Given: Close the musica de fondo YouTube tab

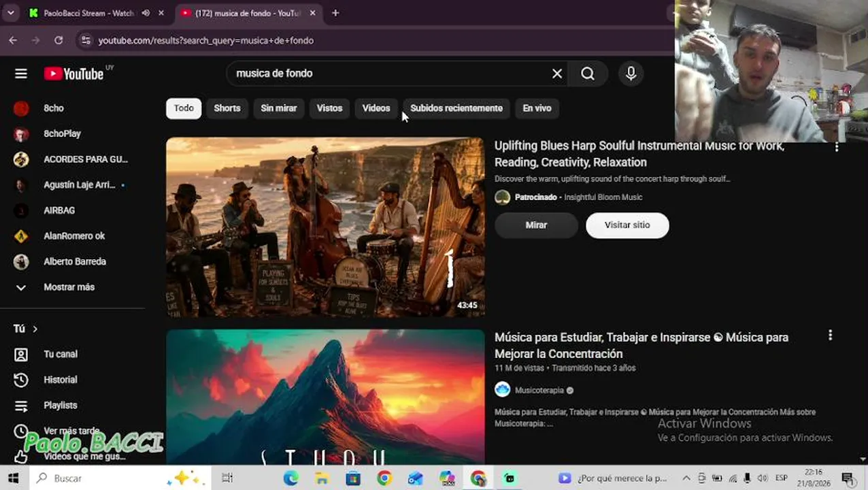Looking at the screenshot, I should [312, 13].
